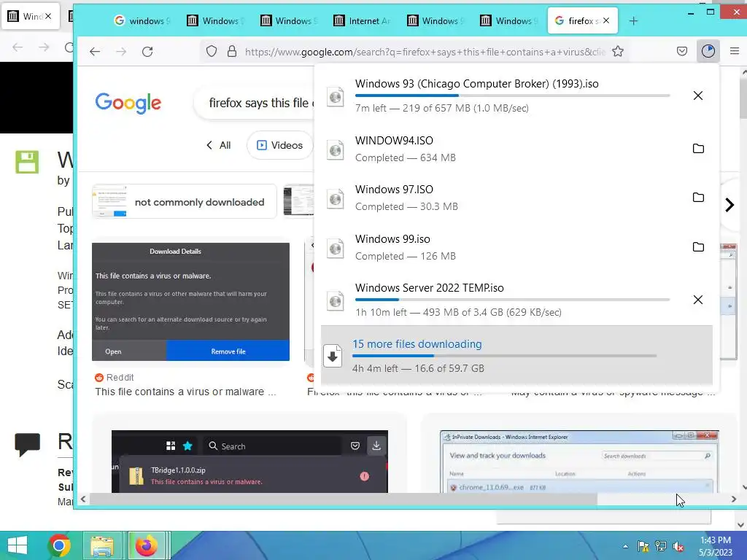Click the network tray icon

661,546
